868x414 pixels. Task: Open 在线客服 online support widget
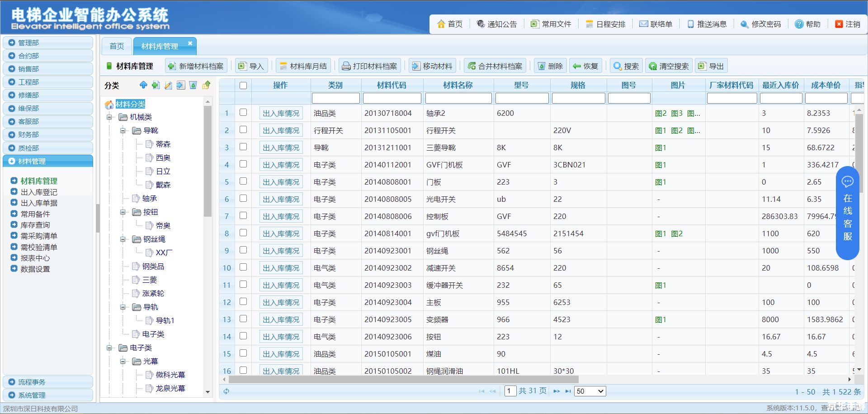coord(848,213)
